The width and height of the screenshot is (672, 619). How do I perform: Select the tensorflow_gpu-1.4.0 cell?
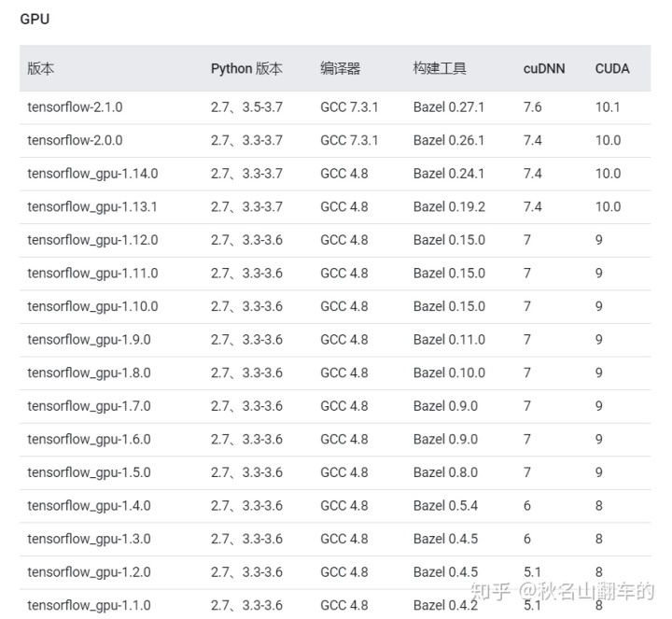90,506
